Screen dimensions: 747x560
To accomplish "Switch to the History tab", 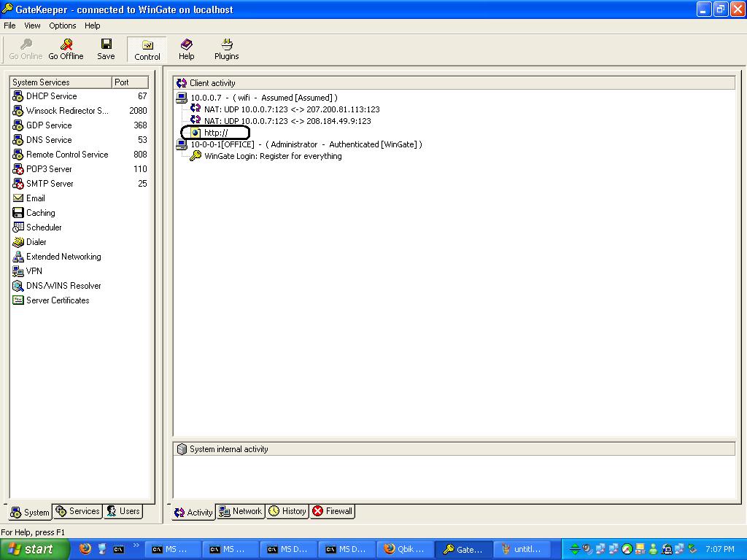I will pyautogui.click(x=287, y=511).
